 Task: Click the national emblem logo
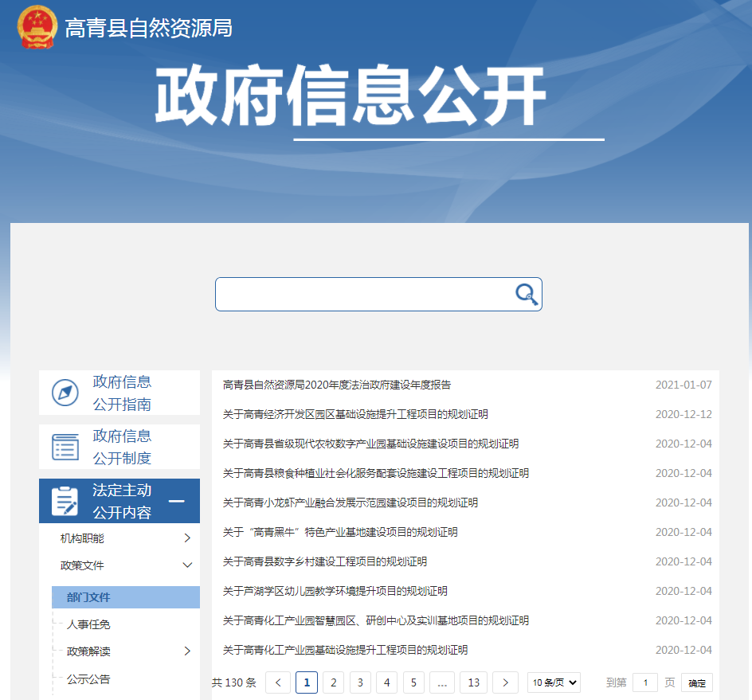click(x=37, y=27)
